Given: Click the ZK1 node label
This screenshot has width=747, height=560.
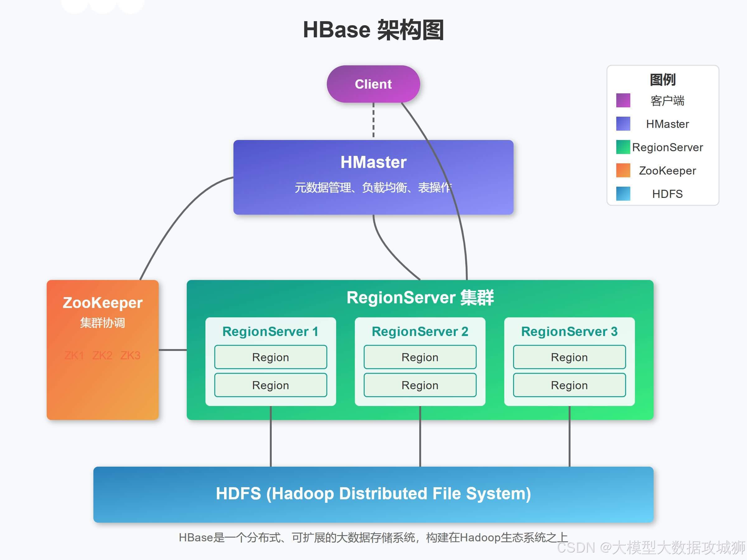Looking at the screenshot, I should coord(75,355).
